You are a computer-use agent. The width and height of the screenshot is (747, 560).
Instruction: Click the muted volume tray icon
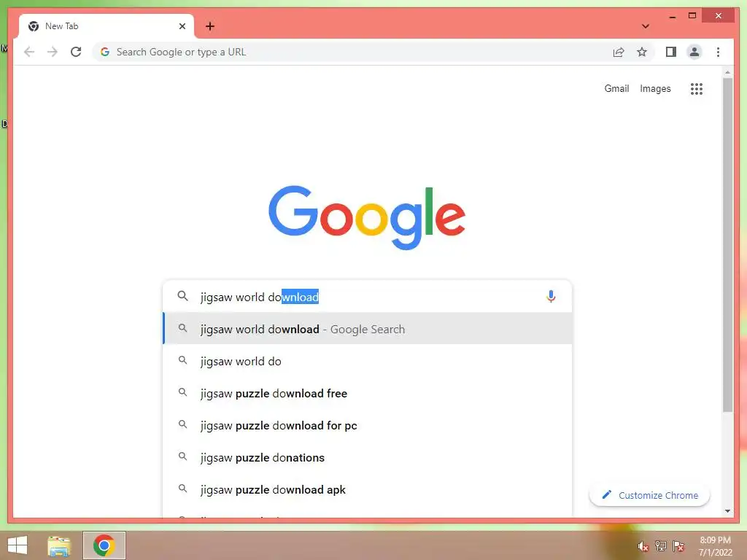click(x=643, y=545)
